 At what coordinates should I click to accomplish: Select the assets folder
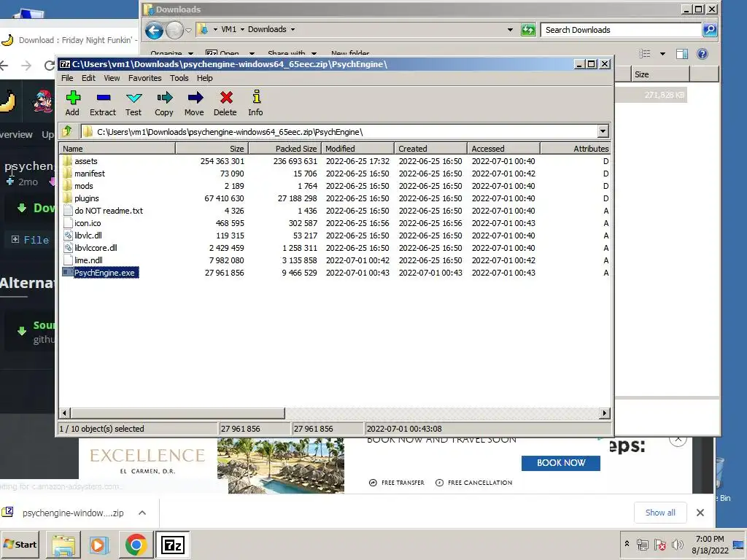86,161
